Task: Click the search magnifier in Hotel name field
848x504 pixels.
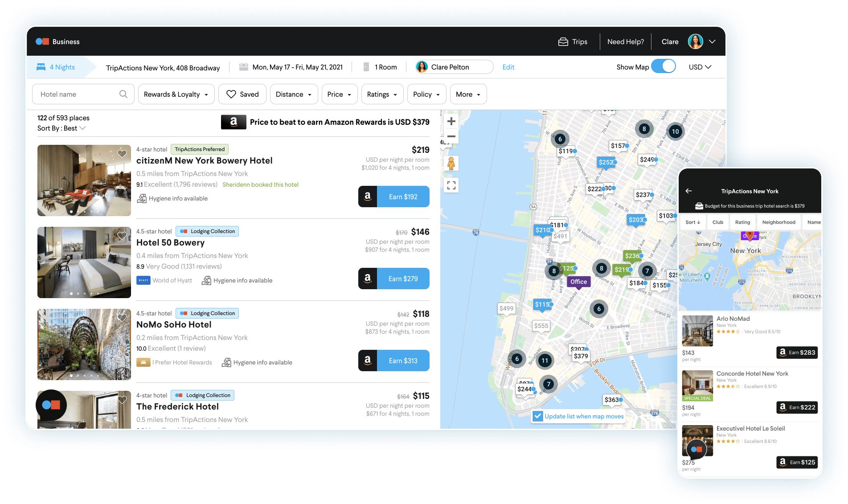Action: pos(123,94)
